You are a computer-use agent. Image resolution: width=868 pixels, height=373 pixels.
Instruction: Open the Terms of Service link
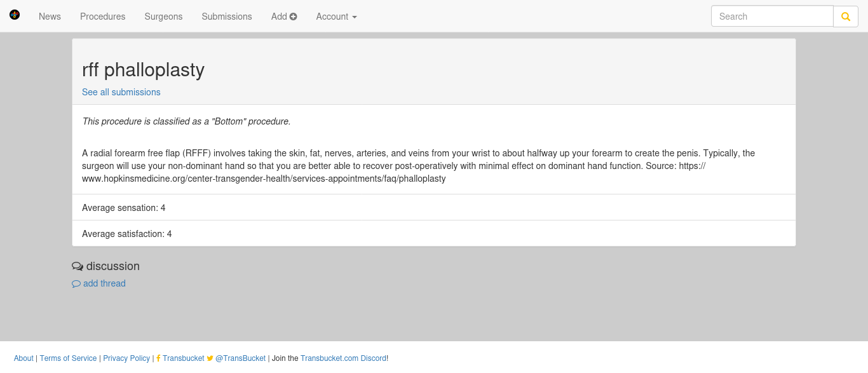68,358
